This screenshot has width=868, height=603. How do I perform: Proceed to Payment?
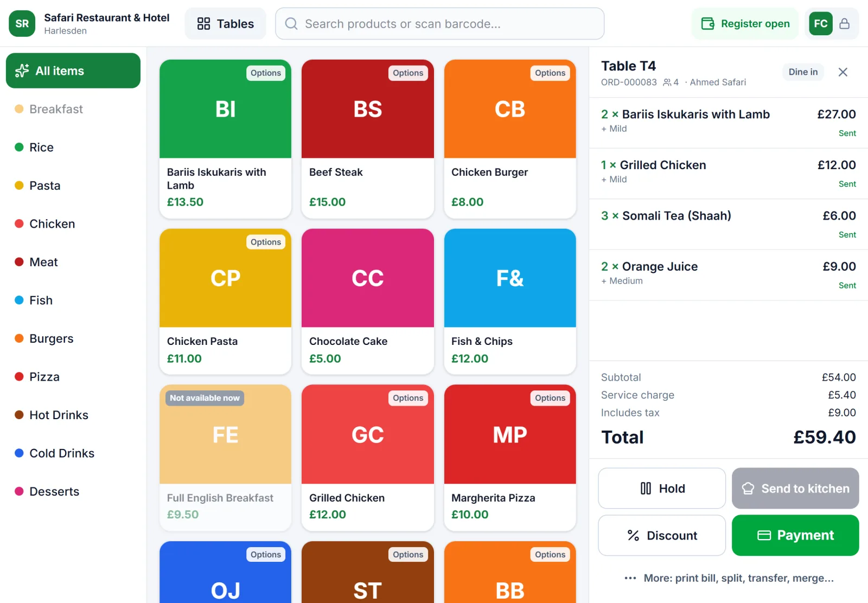coord(795,535)
